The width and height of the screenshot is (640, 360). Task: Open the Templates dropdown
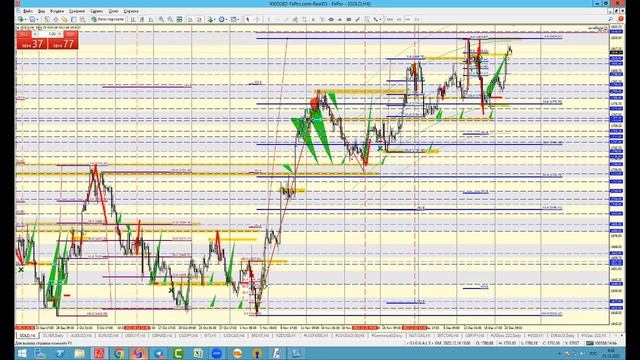(234, 19)
